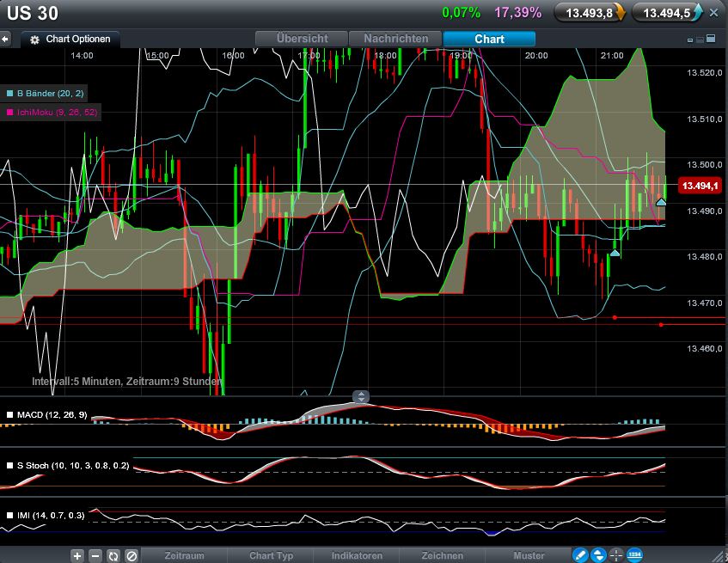Open the Muster menu

coord(529,555)
